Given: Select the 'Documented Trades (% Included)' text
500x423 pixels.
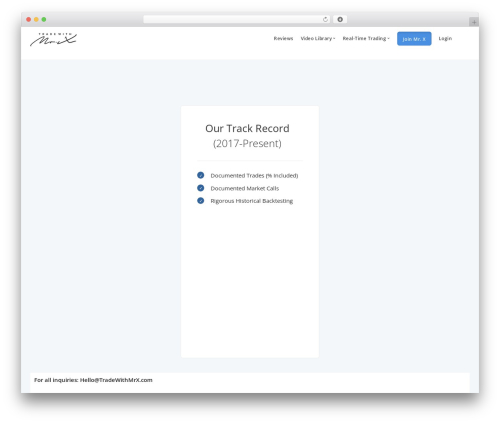Looking at the screenshot, I should coord(254,176).
